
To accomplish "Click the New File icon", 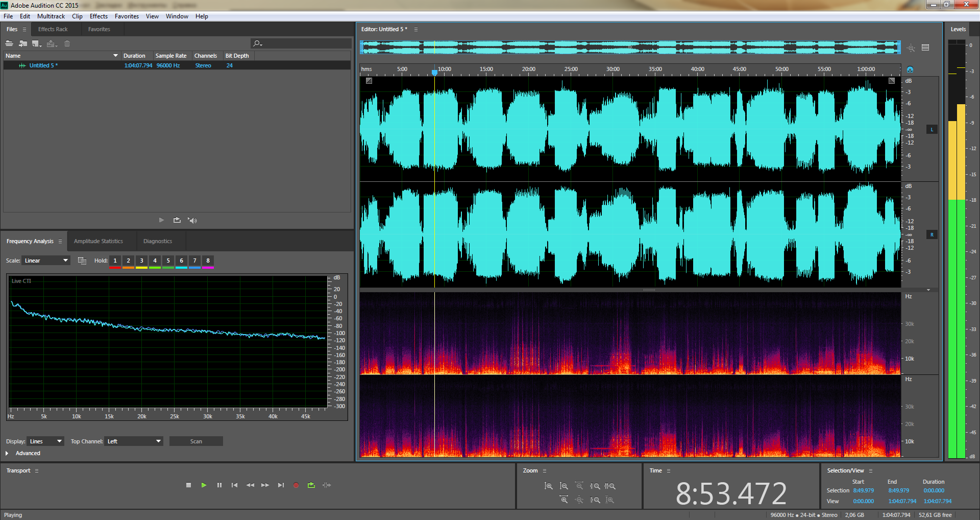I will (36, 43).
